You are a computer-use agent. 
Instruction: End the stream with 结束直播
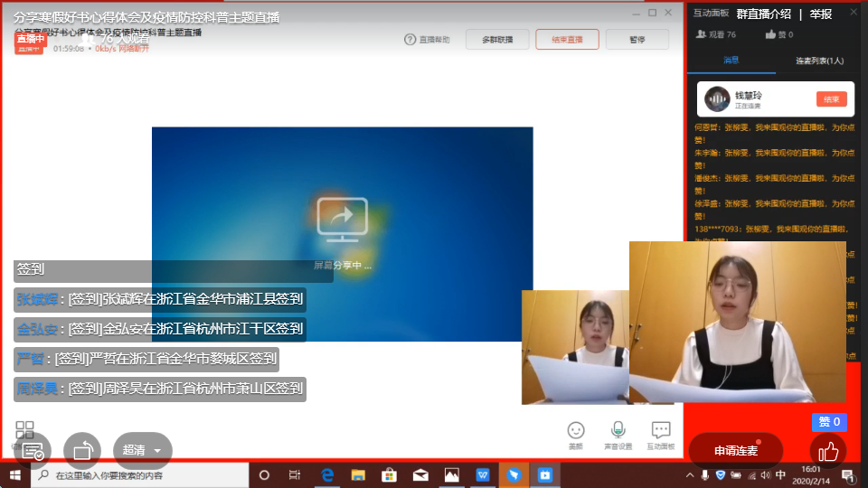point(567,39)
